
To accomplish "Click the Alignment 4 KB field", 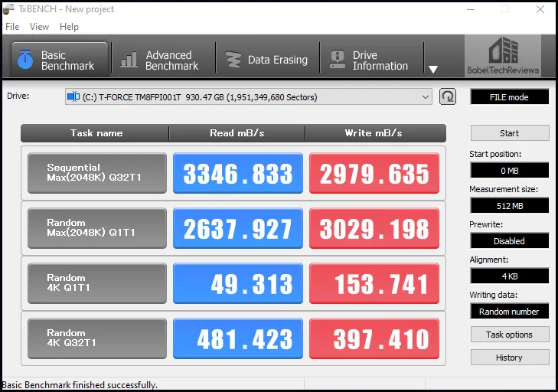I will click(510, 276).
